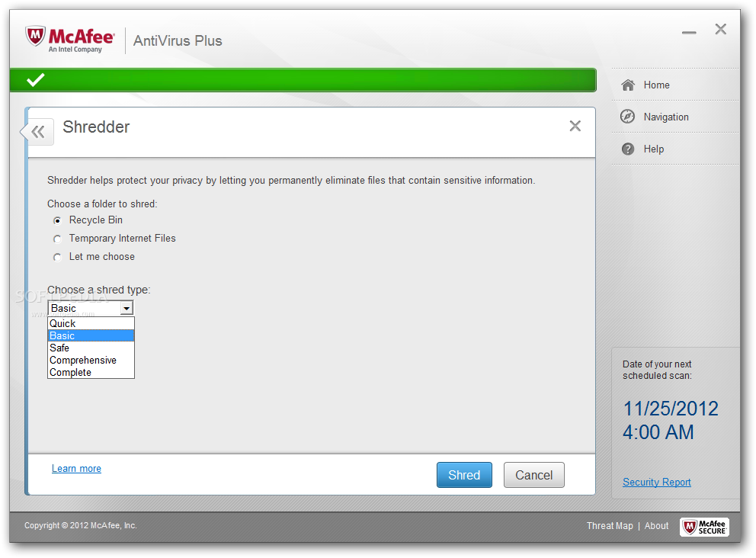Click the shred type combo box field
Image resolution: width=756 pixels, height=558 pixels.
click(x=90, y=308)
